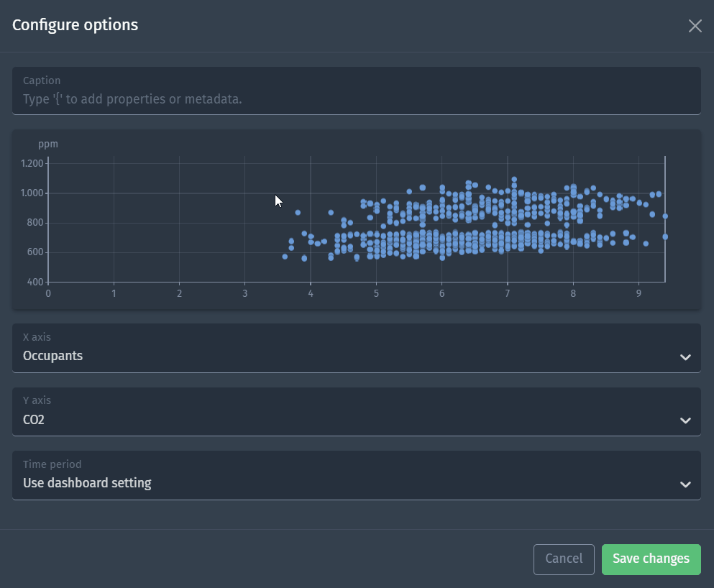Click the Configure options dialog title

[x=75, y=25]
